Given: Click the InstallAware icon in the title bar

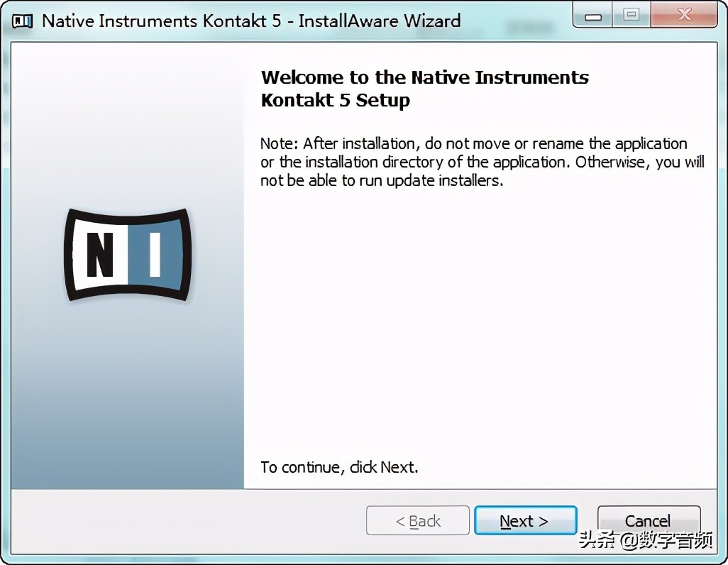Looking at the screenshot, I should point(22,21).
